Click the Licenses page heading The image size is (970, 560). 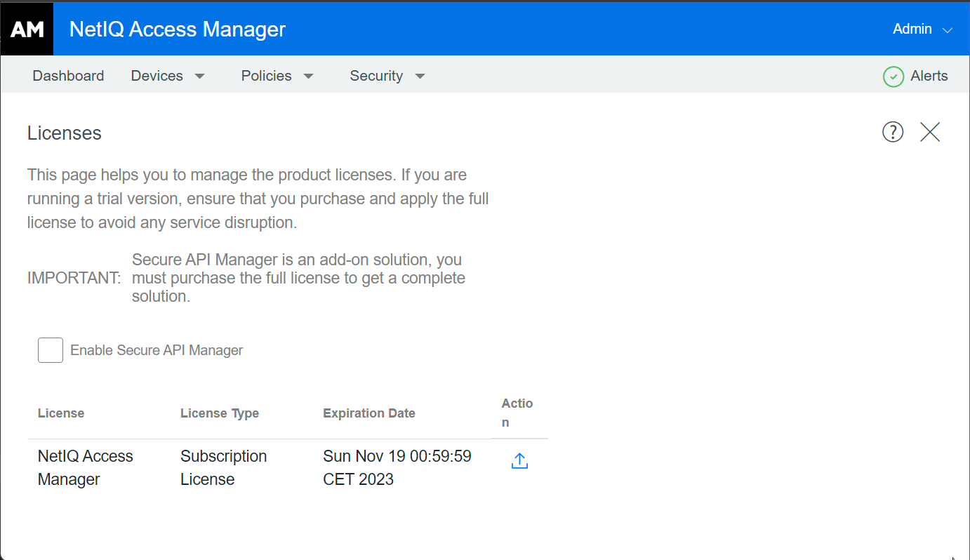[x=64, y=133]
